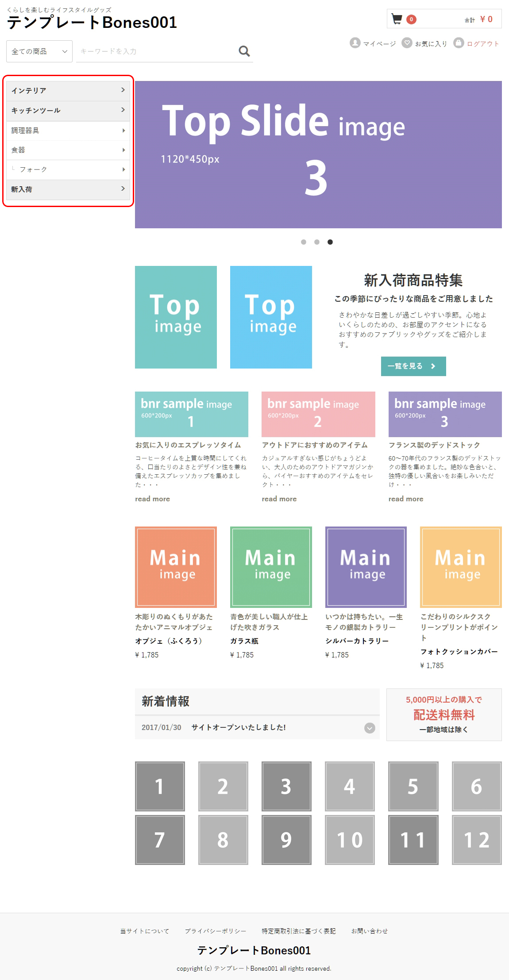Click the orange Main image product thumbnail
Viewport: 509px width, 980px height.
click(176, 567)
